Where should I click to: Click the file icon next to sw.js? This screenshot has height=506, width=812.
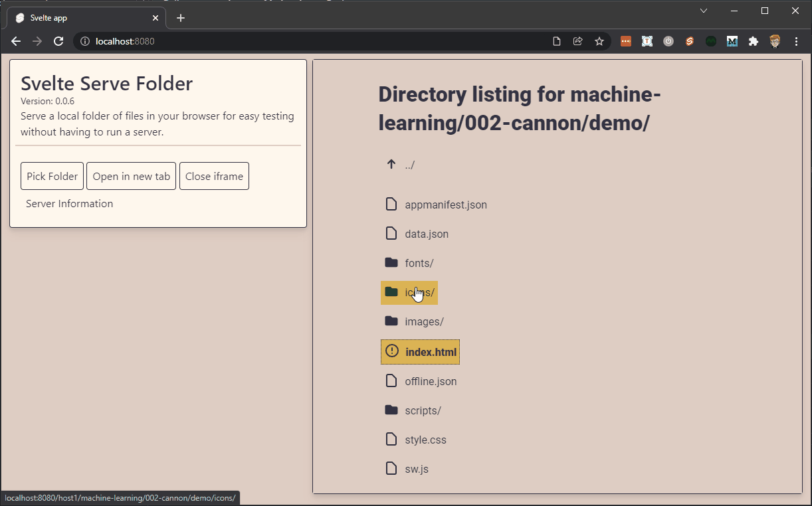click(x=391, y=468)
